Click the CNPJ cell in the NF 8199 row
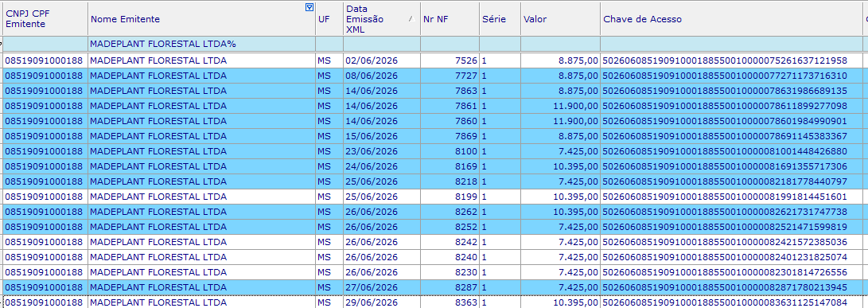 coord(45,197)
